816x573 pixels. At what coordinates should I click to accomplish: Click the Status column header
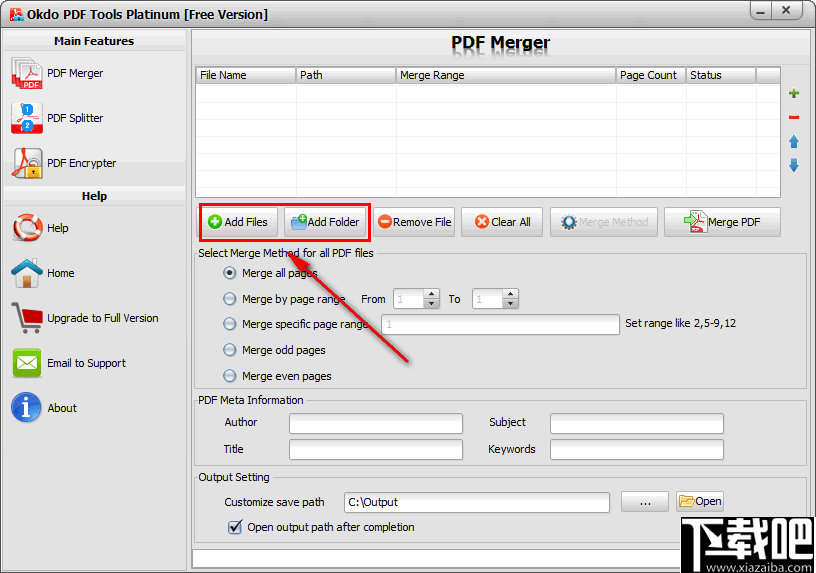point(721,75)
